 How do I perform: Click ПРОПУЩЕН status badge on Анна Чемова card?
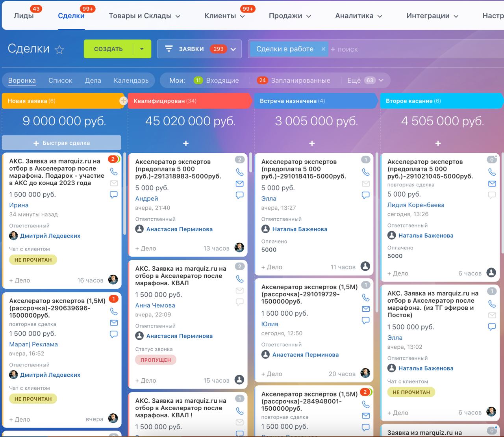(156, 360)
